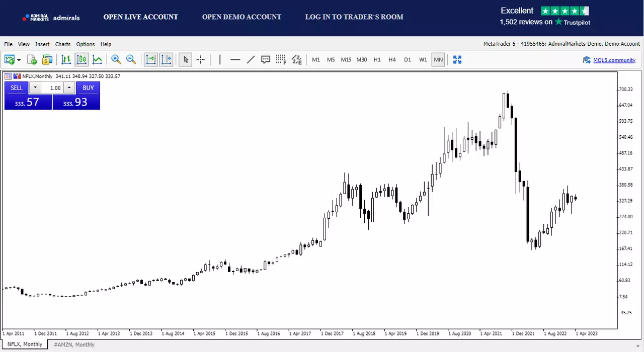Switch to candlestick chart view
The height and width of the screenshot is (352, 644).
82,60
